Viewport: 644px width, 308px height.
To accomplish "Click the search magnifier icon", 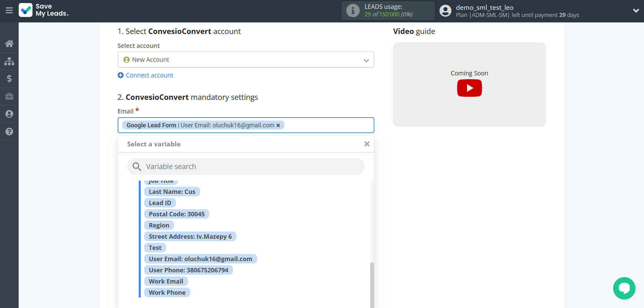I will tap(137, 167).
